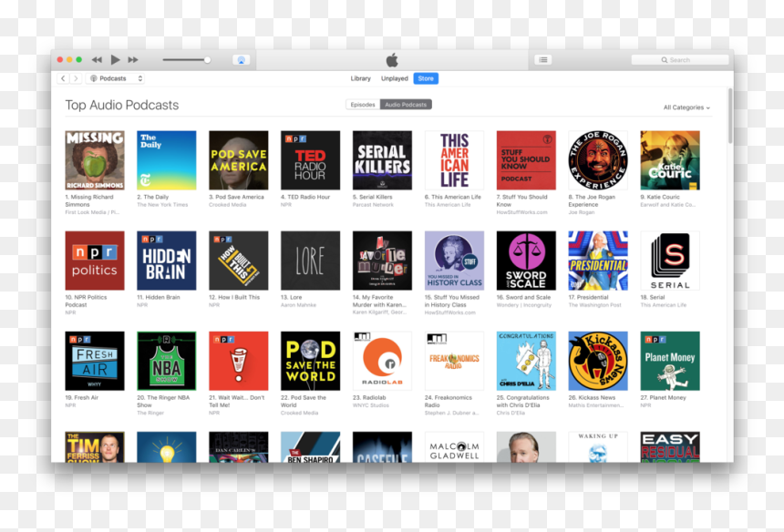
Task: Open Pod Save America artwork
Action: pyautogui.click(x=239, y=160)
